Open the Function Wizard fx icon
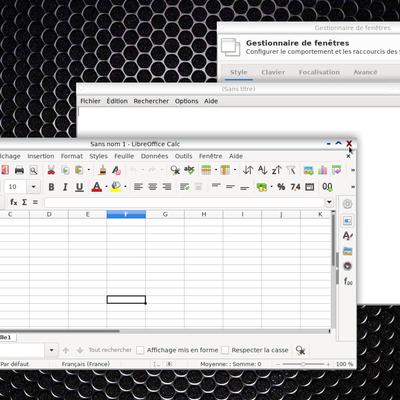 (13, 202)
